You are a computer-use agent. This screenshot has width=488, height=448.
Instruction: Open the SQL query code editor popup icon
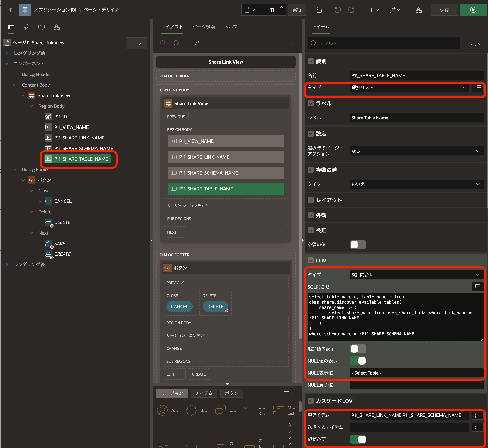477,287
